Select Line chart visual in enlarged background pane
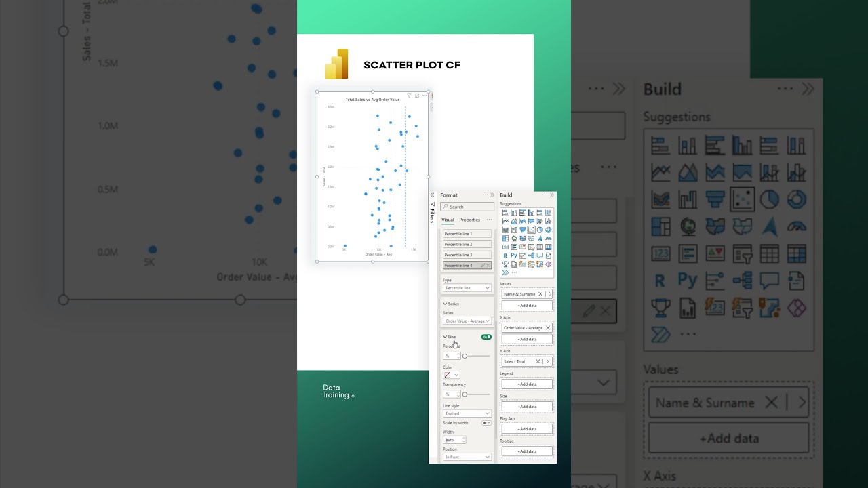 point(660,172)
